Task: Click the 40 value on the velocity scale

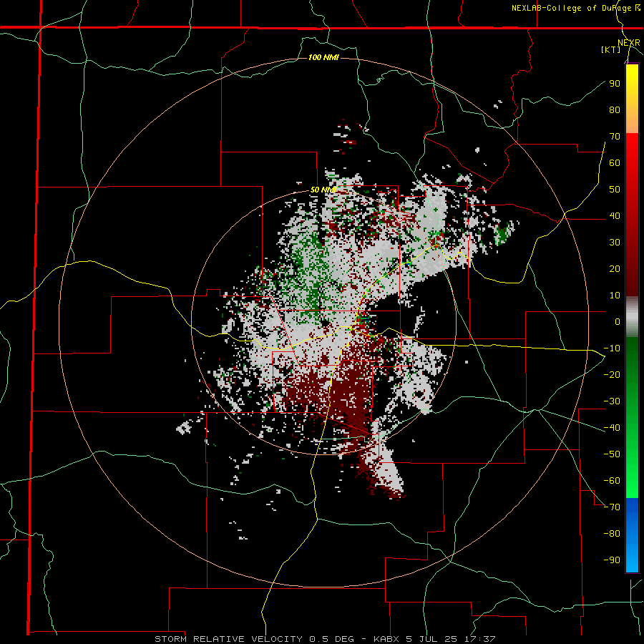Action: pos(615,215)
